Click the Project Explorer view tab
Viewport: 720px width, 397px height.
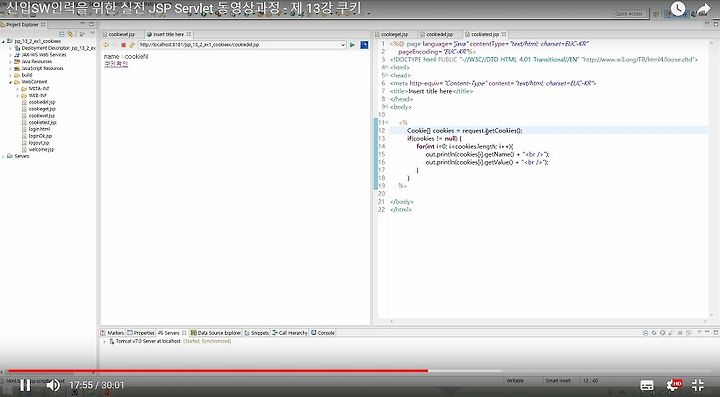(22, 24)
